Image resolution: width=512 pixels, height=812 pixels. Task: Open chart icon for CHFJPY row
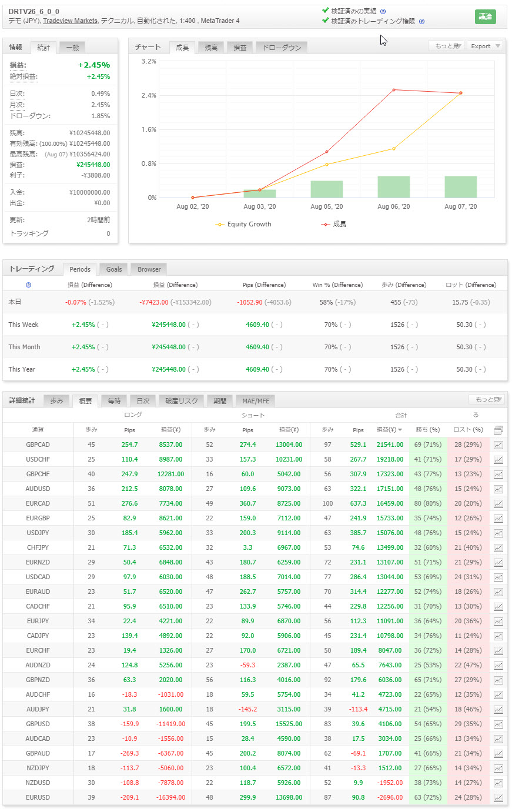[498, 548]
